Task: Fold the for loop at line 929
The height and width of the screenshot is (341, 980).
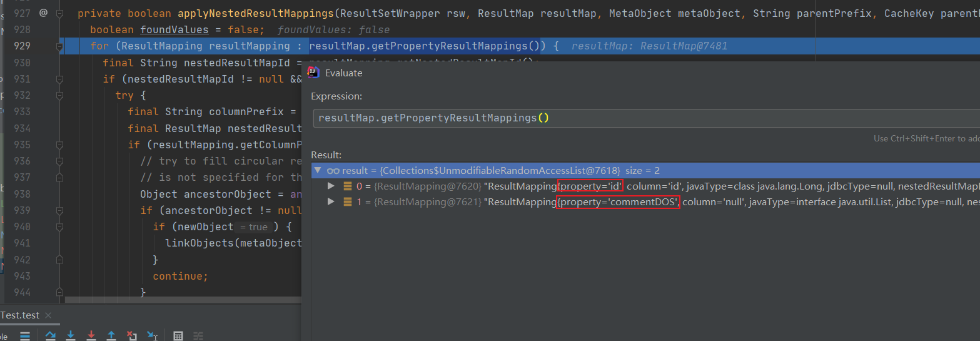Action: click(60, 46)
